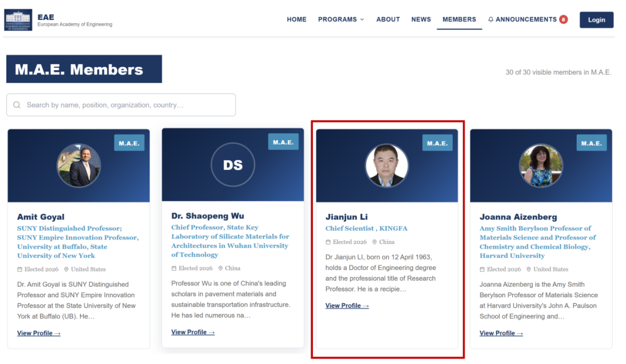Select the Members tab

tap(459, 20)
